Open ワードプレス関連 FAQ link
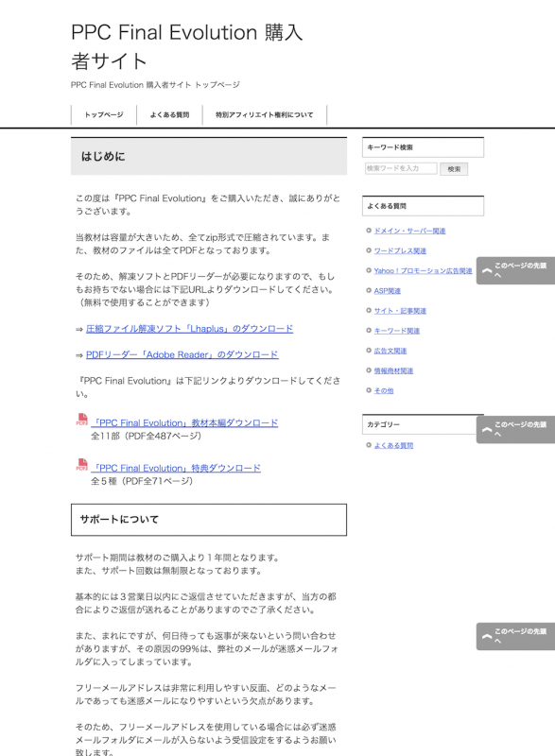This screenshot has width=555, height=756. pos(400,250)
